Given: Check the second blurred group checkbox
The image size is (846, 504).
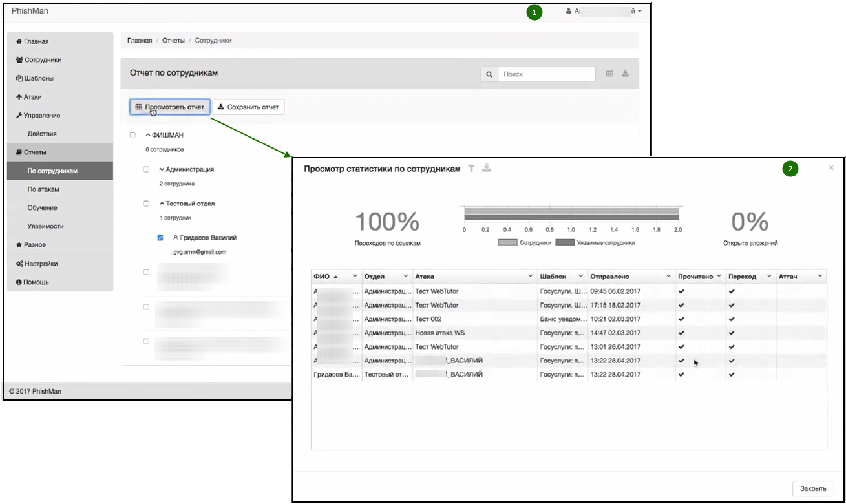Looking at the screenshot, I should (x=147, y=306).
